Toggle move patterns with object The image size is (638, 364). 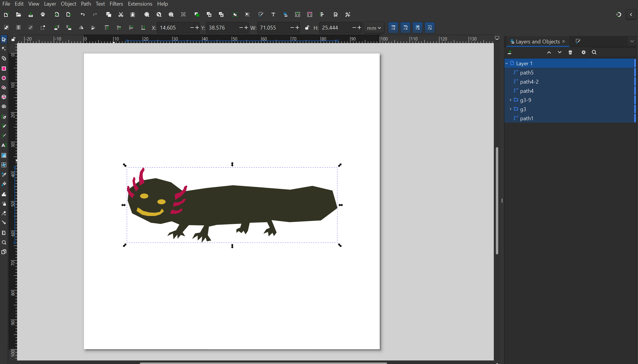coord(430,27)
